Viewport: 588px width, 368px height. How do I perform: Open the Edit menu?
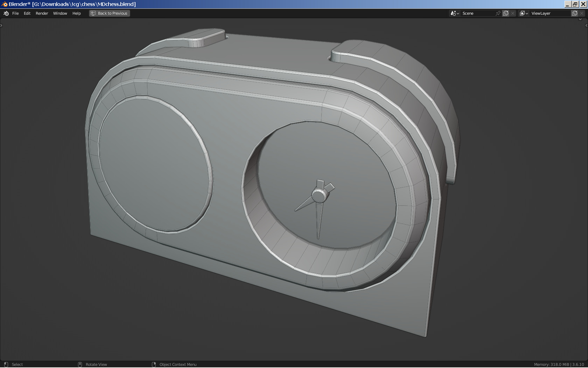(x=27, y=13)
